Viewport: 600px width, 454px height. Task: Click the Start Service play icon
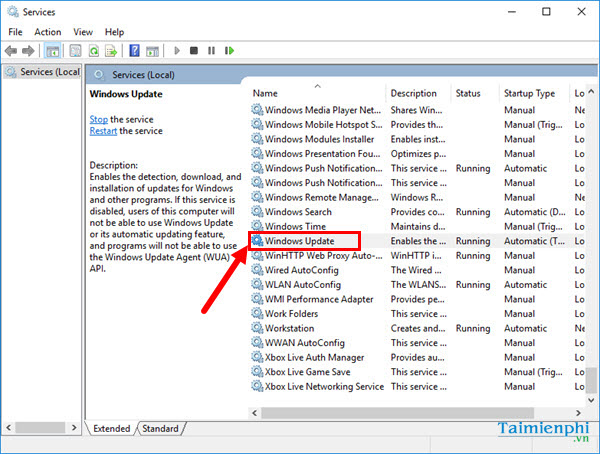click(177, 51)
